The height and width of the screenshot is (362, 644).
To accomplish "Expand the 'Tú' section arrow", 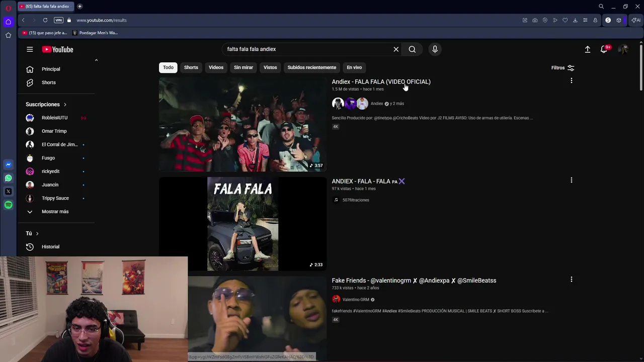I will click(37, 233).
